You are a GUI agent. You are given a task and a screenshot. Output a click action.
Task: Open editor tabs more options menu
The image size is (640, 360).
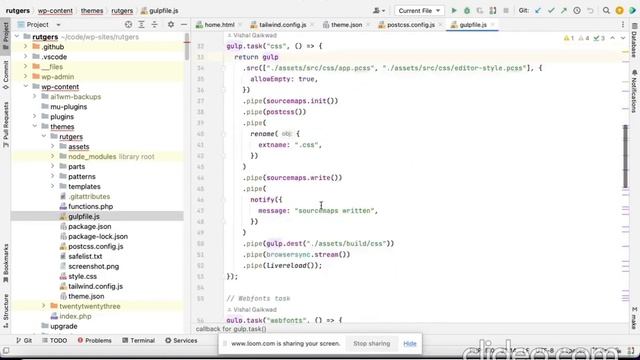coord(623,24)
